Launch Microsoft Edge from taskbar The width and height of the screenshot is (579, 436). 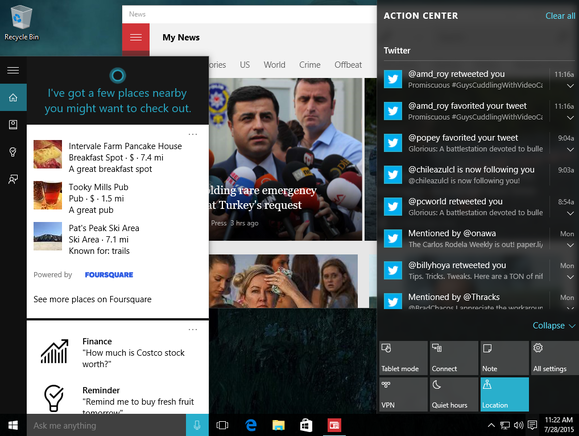251,425
